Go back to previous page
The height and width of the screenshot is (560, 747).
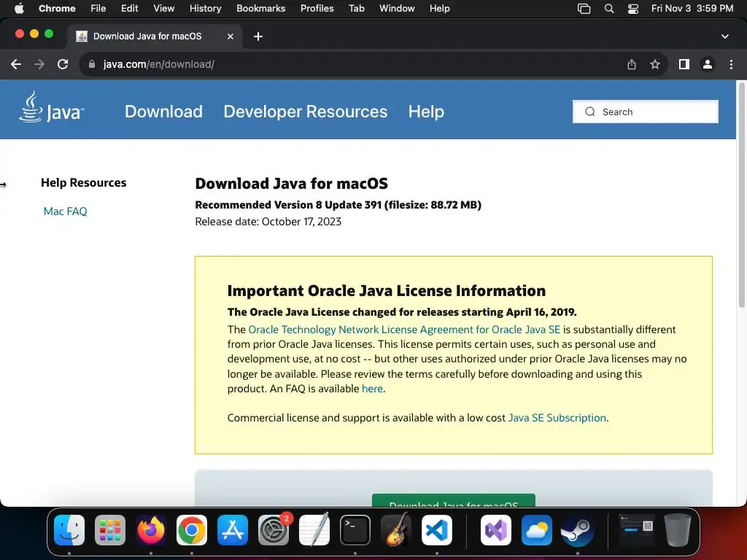(16, 64)
